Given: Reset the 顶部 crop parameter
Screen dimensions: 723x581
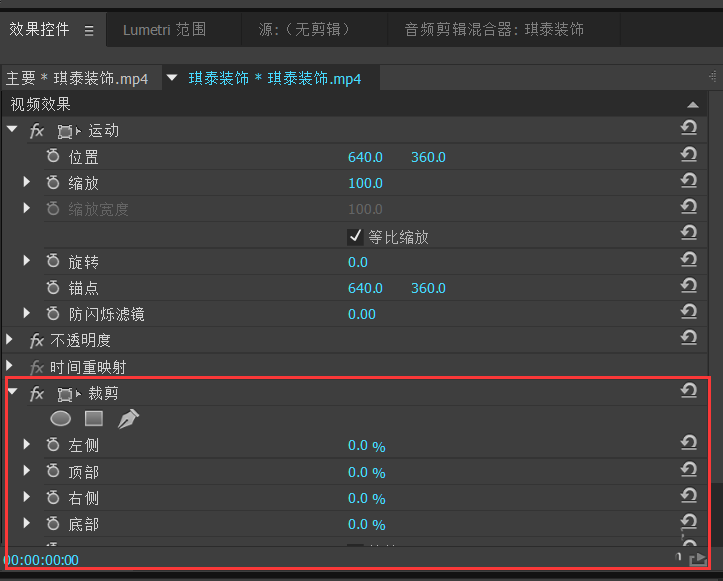Looking at the screenshot, I should tap(689, 469).
